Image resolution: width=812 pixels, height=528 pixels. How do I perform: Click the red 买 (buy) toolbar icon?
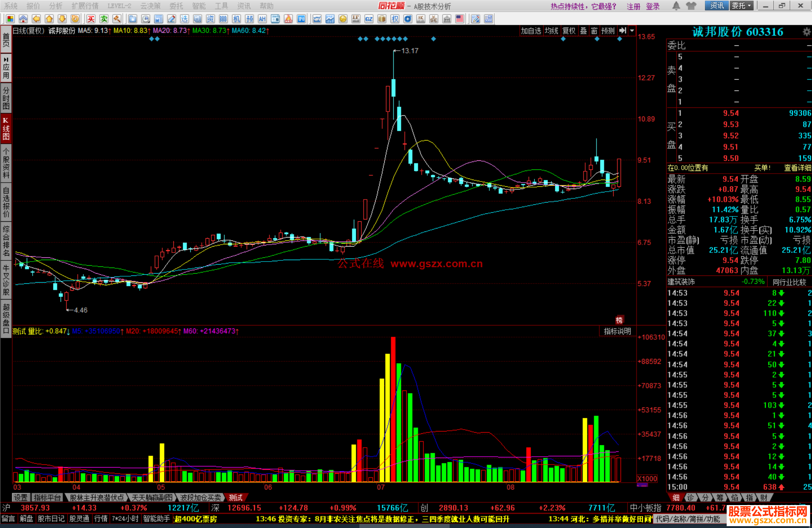point(91,19)
